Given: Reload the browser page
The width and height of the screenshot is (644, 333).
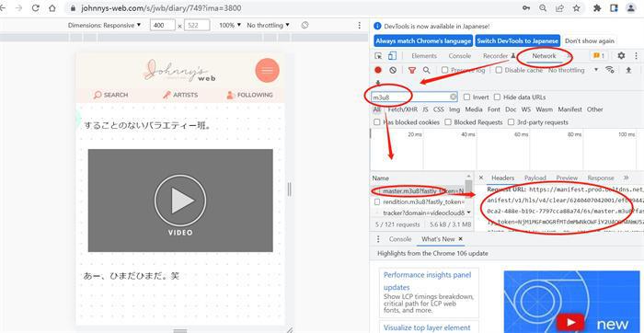Looking at the screenshot, I should (x=36, y=7).
